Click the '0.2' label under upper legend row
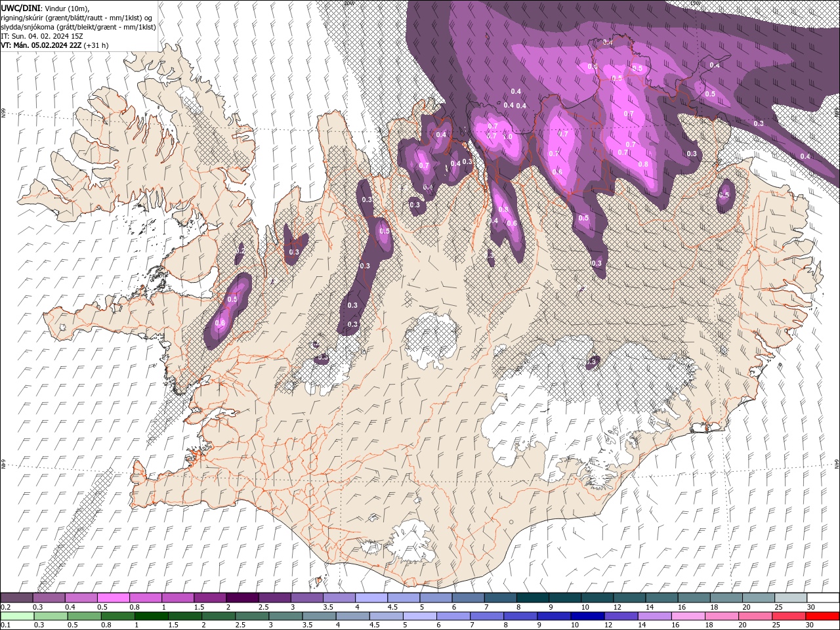 click(5, 607)
